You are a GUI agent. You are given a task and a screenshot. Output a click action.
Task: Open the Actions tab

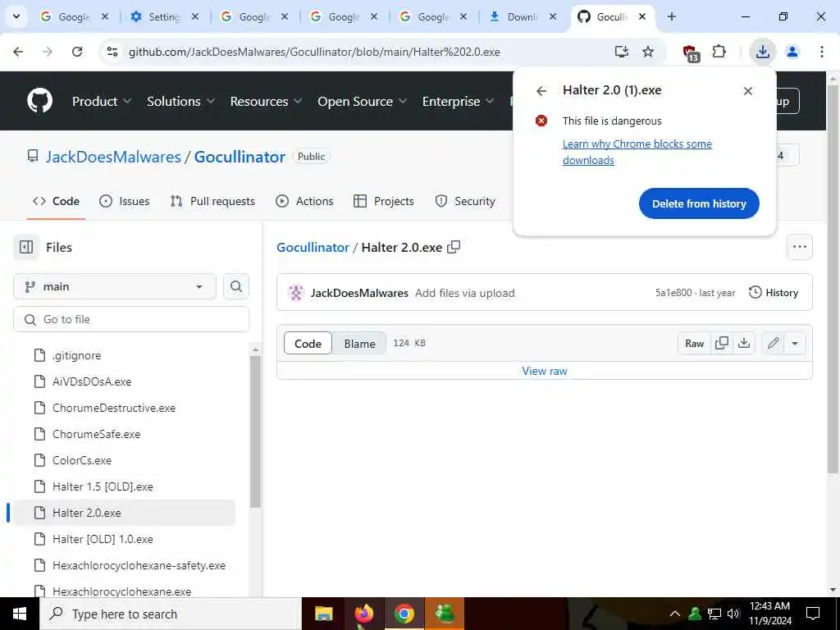(304, 202)
